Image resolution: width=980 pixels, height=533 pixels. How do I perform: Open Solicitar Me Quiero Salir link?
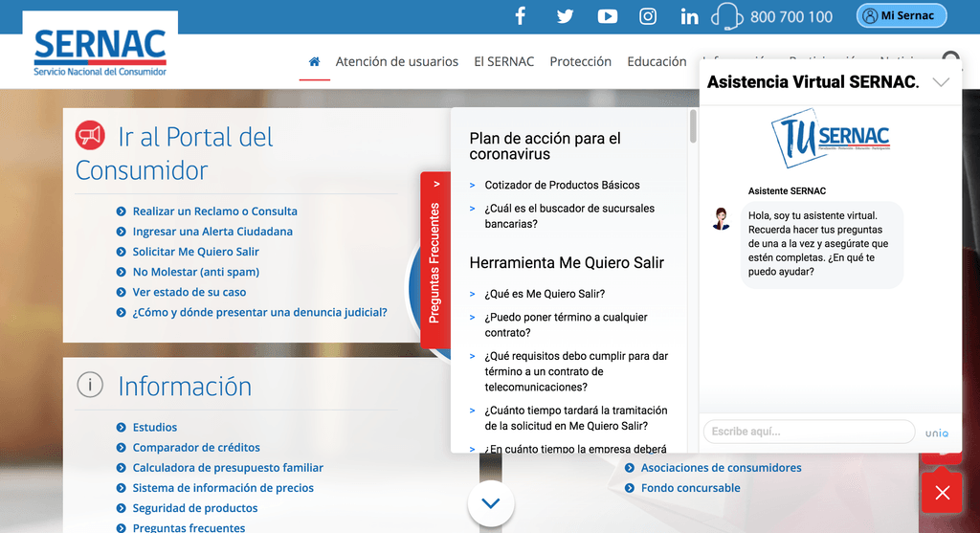point(195,252)
